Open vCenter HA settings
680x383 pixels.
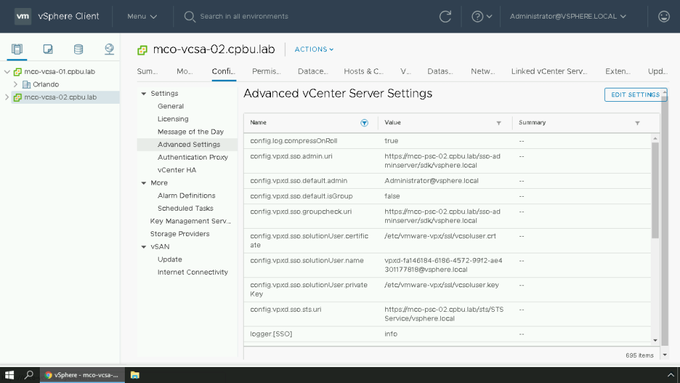coord(177,170)
